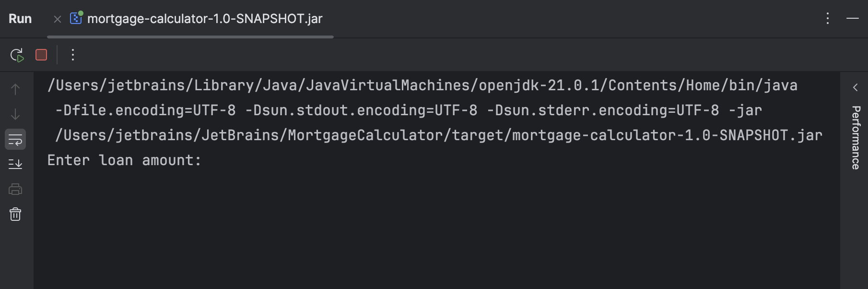Disable the highlighted soft-wrap option
Image resolution: width=868 pixels, height=289 pixels.
(x=15, y=140)
